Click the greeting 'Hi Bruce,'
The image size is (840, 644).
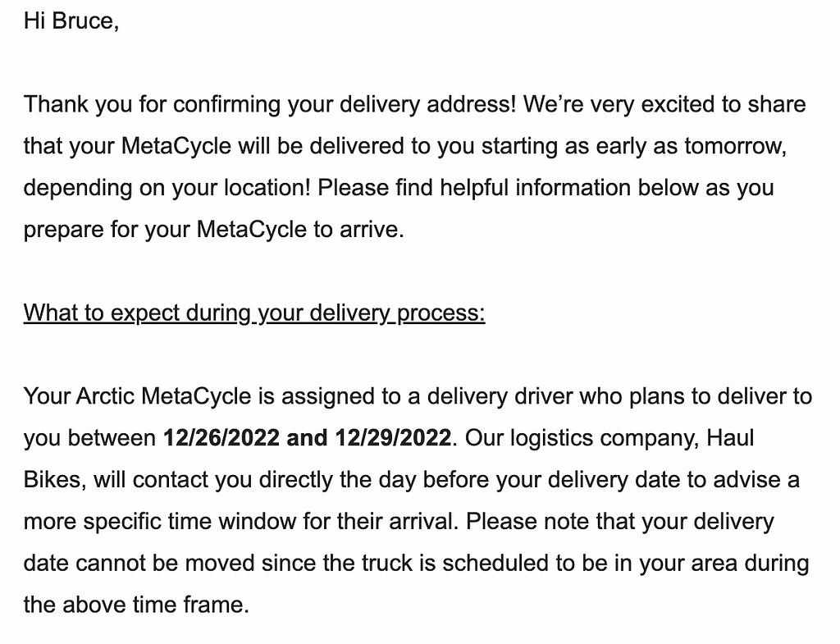(71, 21)
